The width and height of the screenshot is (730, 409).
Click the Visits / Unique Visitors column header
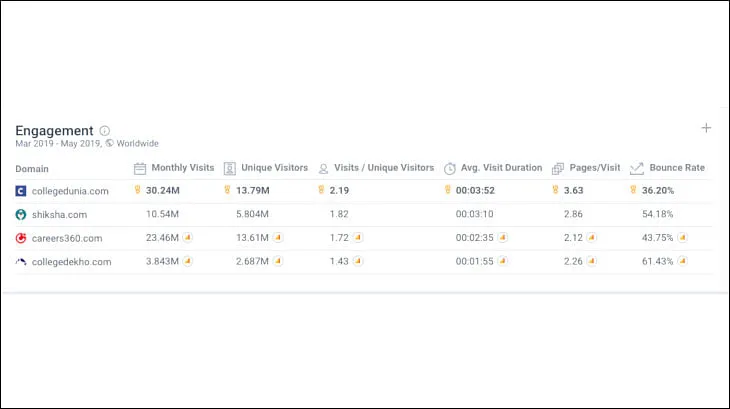pos(384,168)
